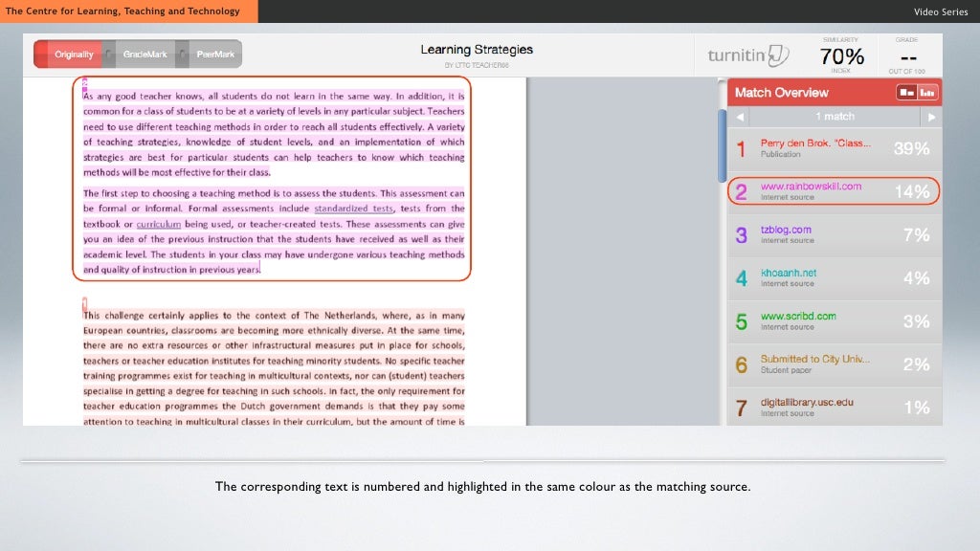The width and height of the screenshot is (980, 551).
Task: Open the 70% similarity index
Action: pos(841,56)
